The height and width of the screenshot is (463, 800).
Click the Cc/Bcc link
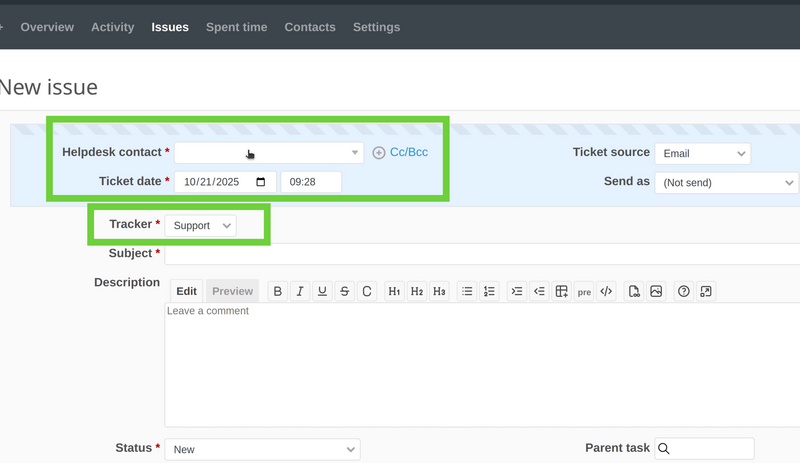coord(409,152)
